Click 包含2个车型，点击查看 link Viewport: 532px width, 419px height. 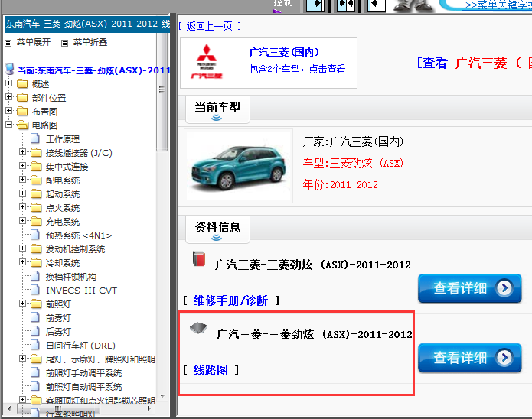click(297, 69)
